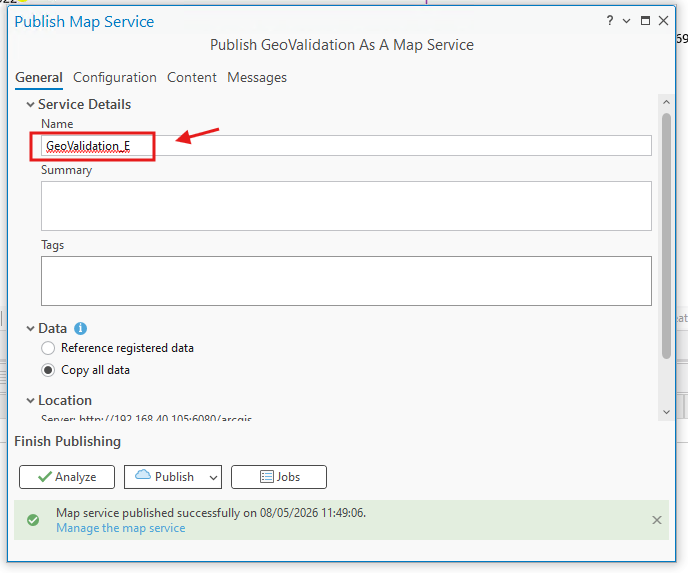Open the Content tab
688x573 pixels.
tap(192, 78)
